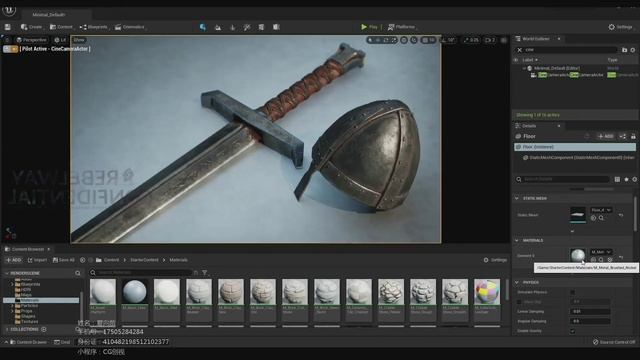Activate the Modeling mode icon
This screenshot has width=640, height=360.
pyautogui.click(x=262, y=27)
